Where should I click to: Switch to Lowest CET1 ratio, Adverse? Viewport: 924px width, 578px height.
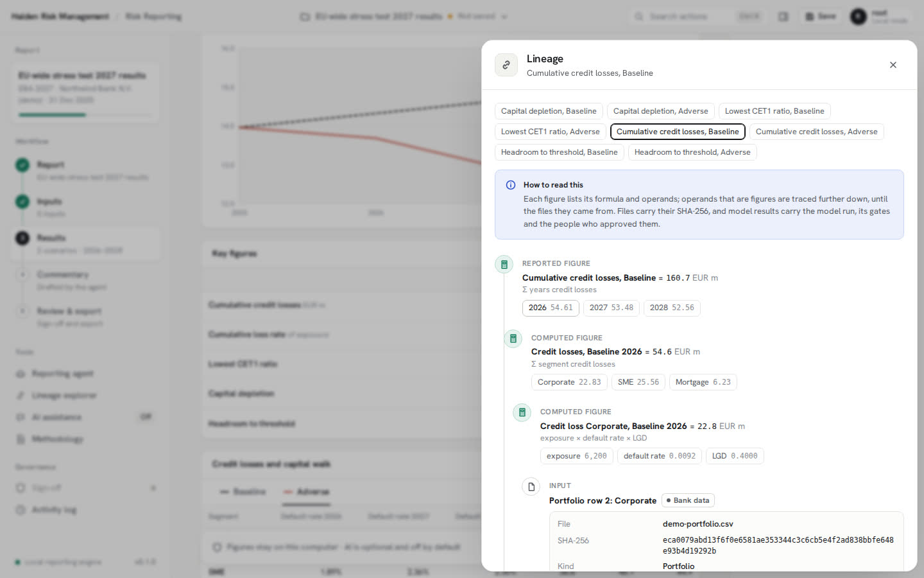pyautogui.click(x=551, y=132)
